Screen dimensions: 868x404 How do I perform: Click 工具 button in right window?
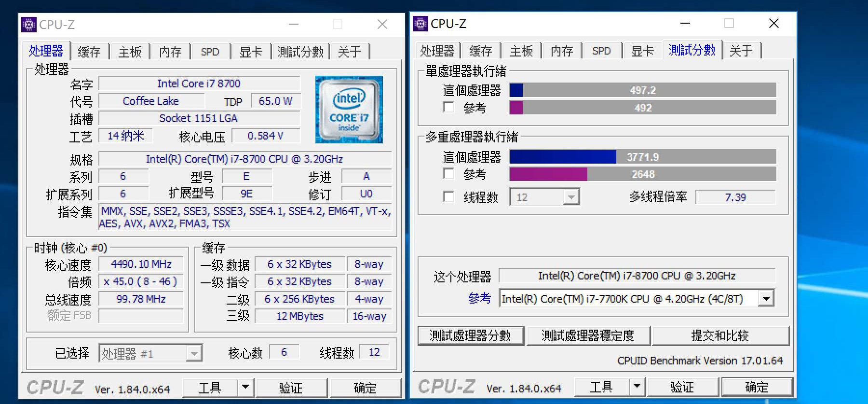click(601, 386)
